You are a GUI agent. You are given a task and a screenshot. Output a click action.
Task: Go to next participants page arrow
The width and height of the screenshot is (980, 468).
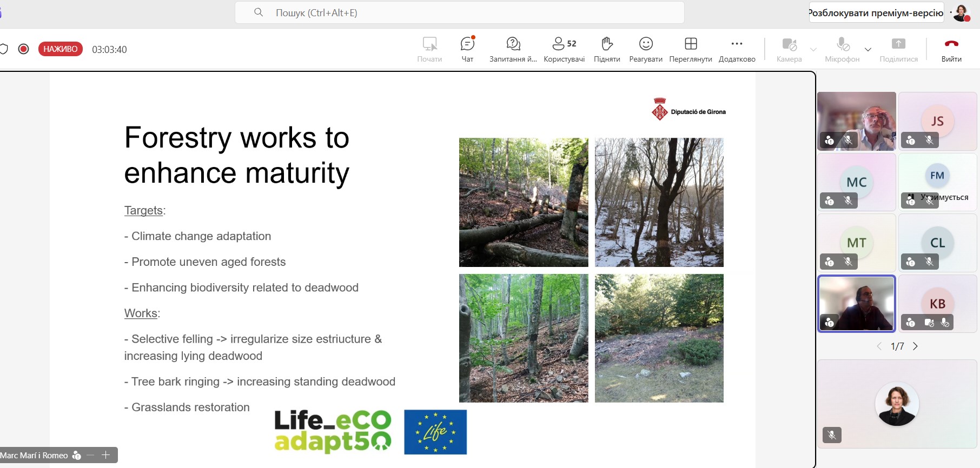tap(916, 346)
